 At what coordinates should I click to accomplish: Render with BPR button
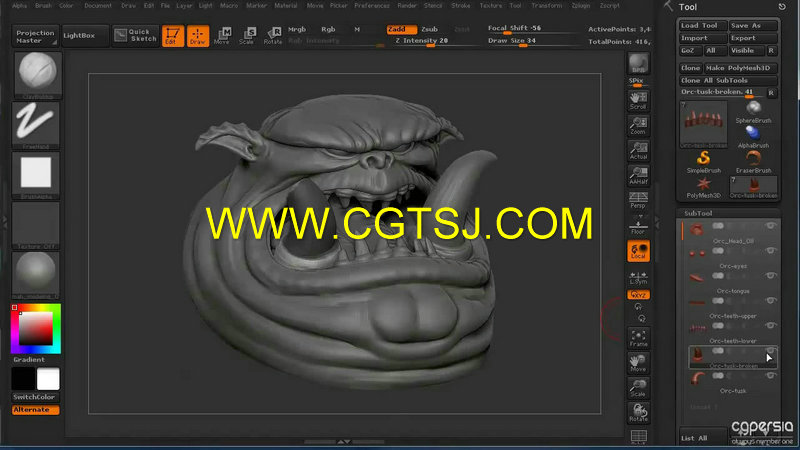click(x=638, y=64)
